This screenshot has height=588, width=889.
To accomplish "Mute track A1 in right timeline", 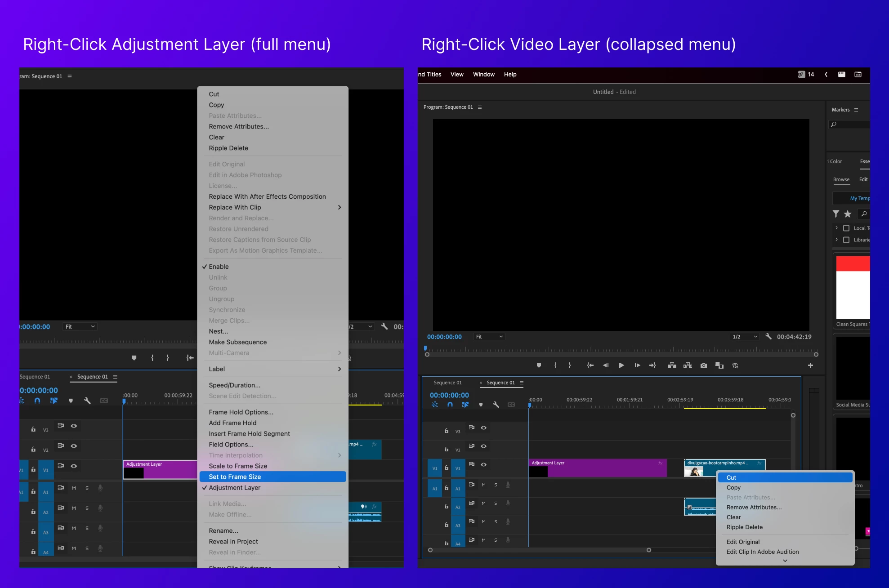I will (x=483, y=485).
